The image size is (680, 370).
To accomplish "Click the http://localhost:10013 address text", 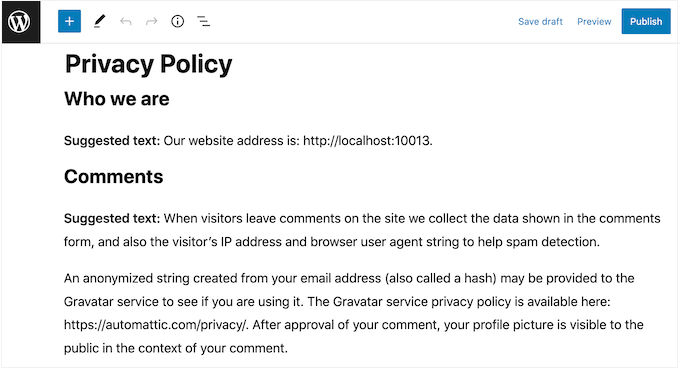I will [366, 141].
